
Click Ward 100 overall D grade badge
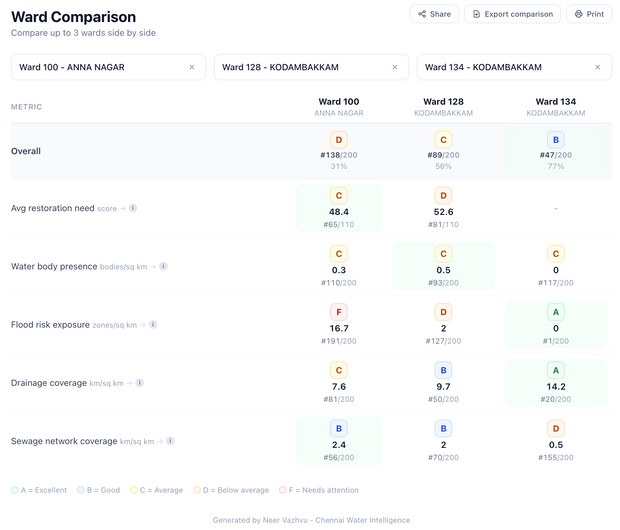(x=339, y=140)
